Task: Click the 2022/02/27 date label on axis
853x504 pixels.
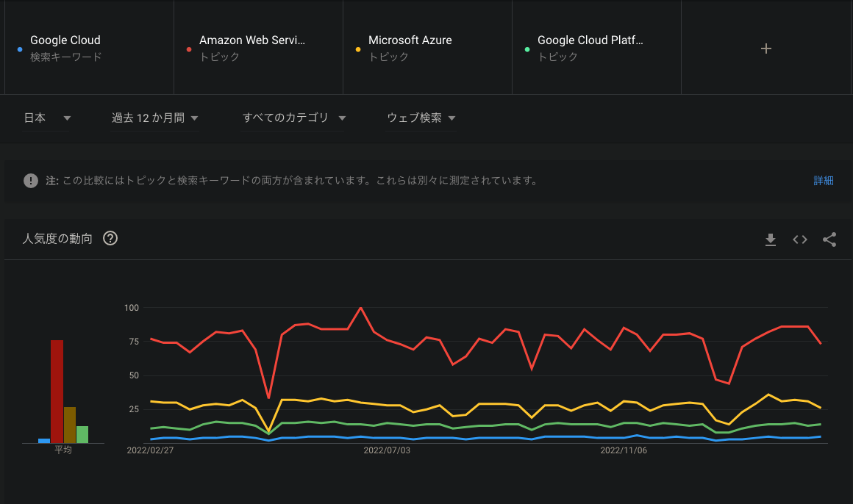Action: [150, 450]
